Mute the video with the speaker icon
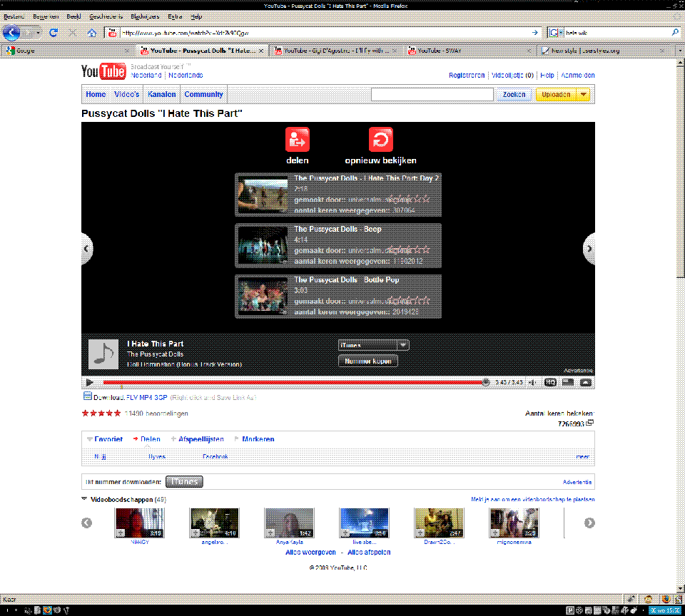 click(532, 382)
